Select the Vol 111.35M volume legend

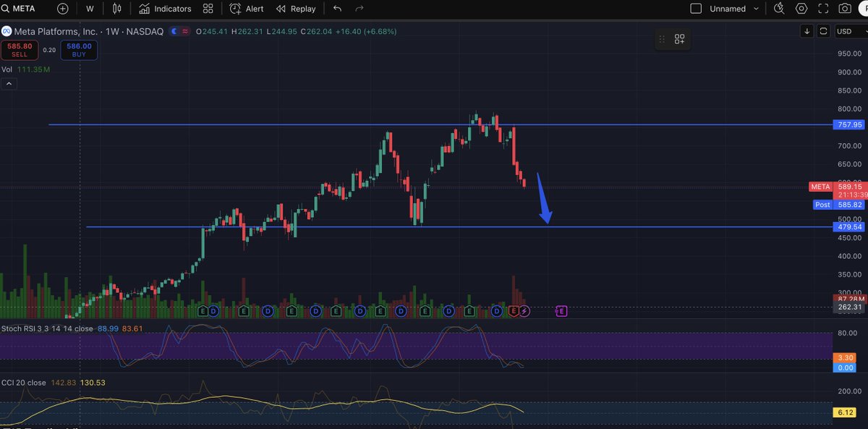click(26, 69)
